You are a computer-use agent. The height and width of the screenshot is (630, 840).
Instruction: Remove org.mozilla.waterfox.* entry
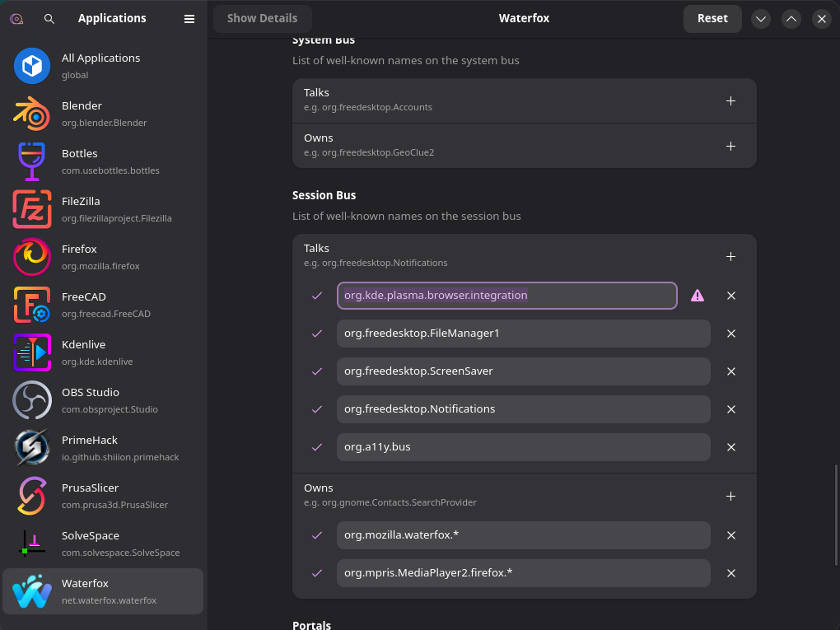coord(730,535)
